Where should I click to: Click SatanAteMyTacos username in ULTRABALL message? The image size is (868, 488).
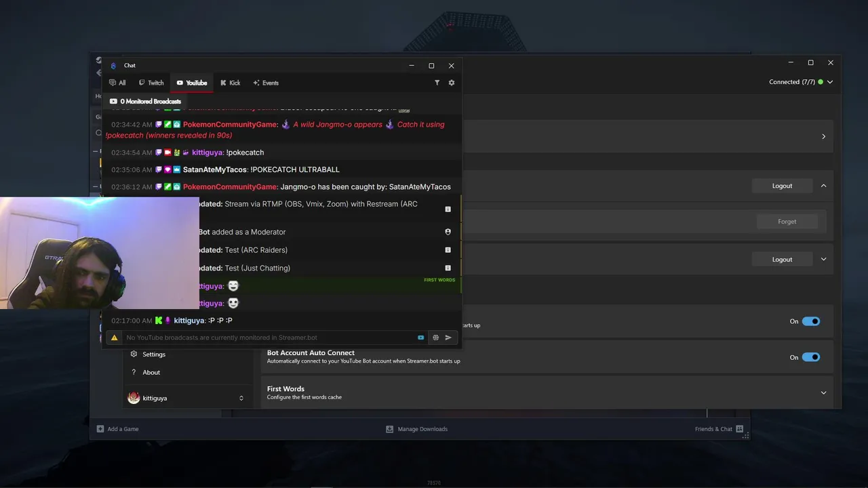(215, 169)
